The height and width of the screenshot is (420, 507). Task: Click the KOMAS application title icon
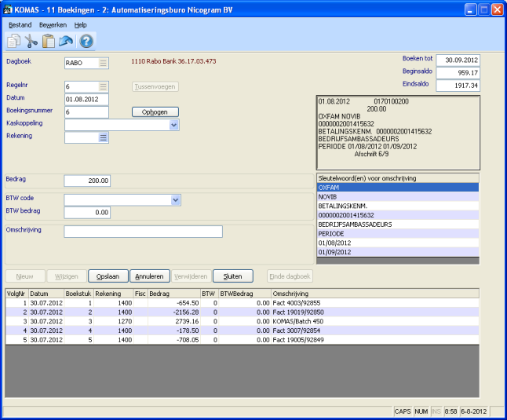(7, 9)
